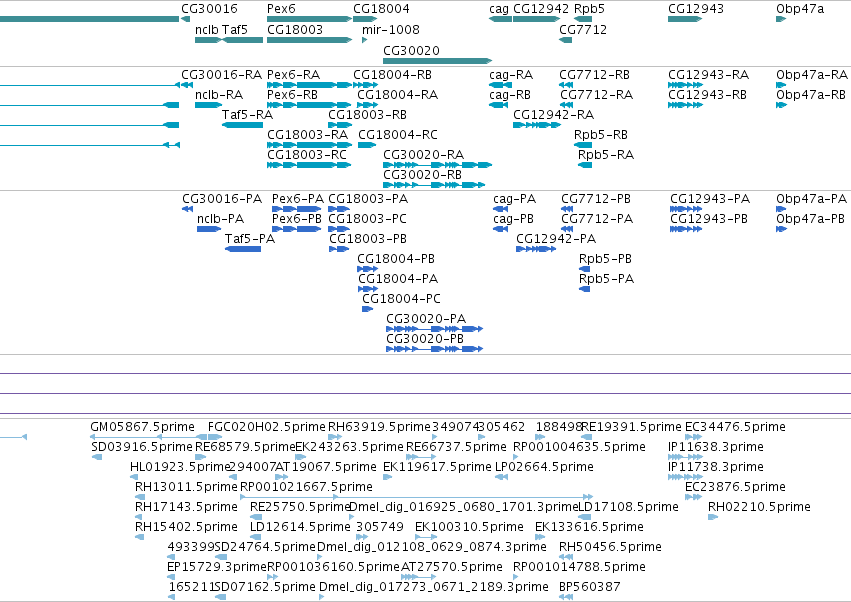This screenshot has width=851, height=602.
Task: Click the EK119617.5prime EST label
Action: (437, 467)
